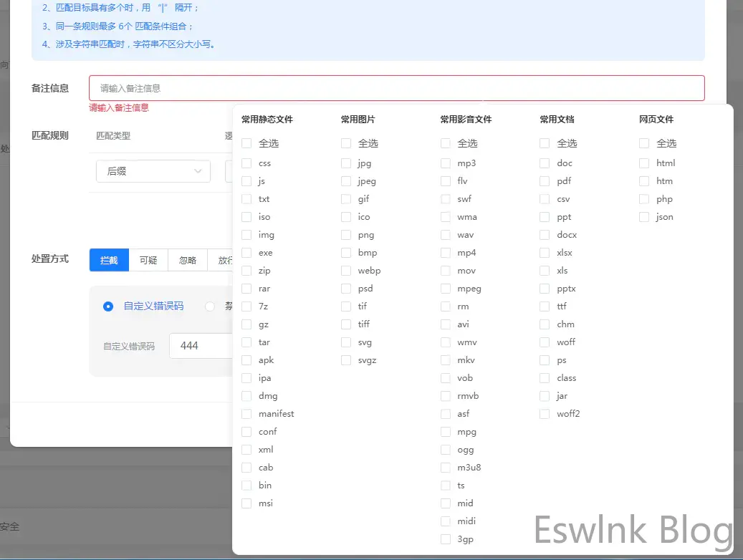The width and height of the screenshot is (743, 560).
Task: Check the svgz image extension
Action: 346,360
